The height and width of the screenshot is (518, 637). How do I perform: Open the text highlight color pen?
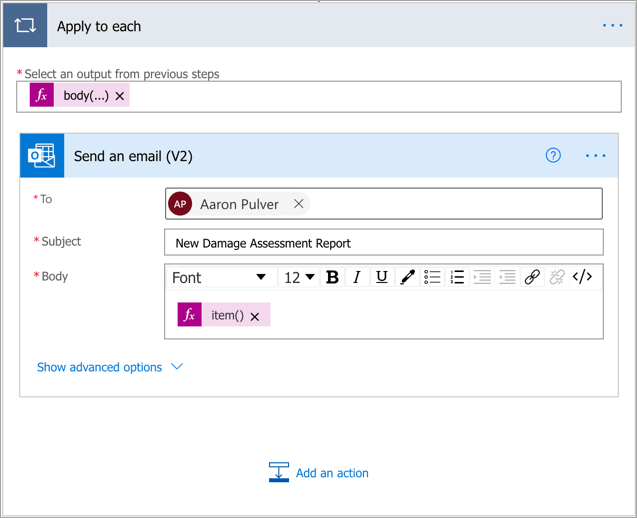coord(407,277)
